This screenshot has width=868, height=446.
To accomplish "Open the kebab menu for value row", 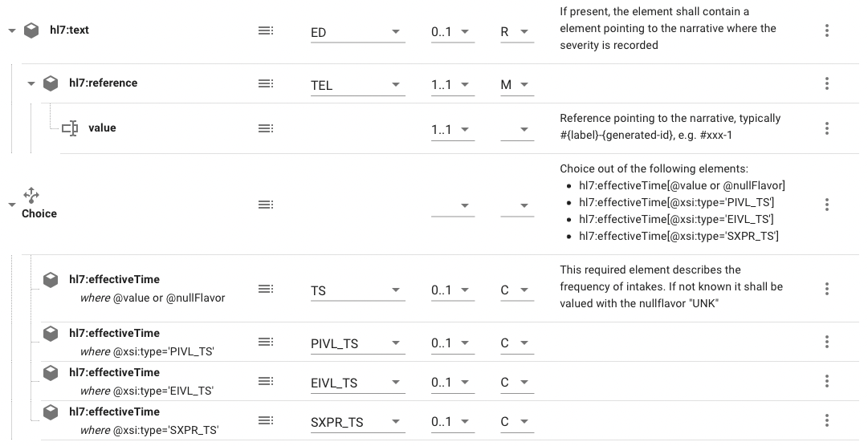I will click(x=826, y=128).
